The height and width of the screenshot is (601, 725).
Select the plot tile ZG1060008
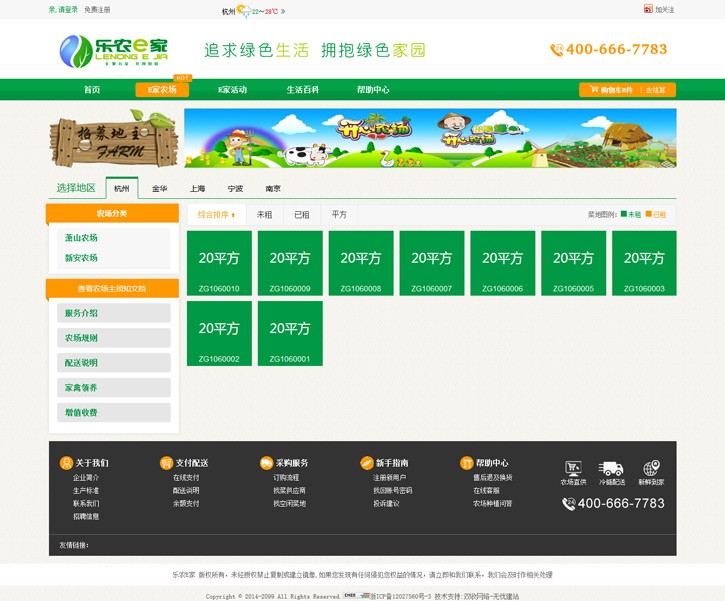[361, 263]
